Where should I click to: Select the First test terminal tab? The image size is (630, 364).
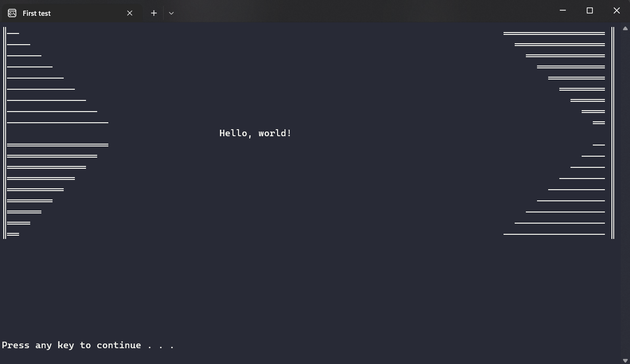[x=71, y=13]
